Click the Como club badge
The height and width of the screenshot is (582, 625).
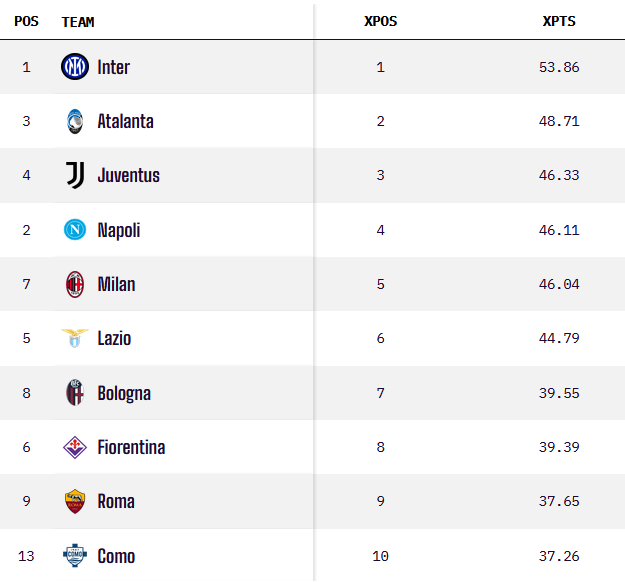point(75,555)
